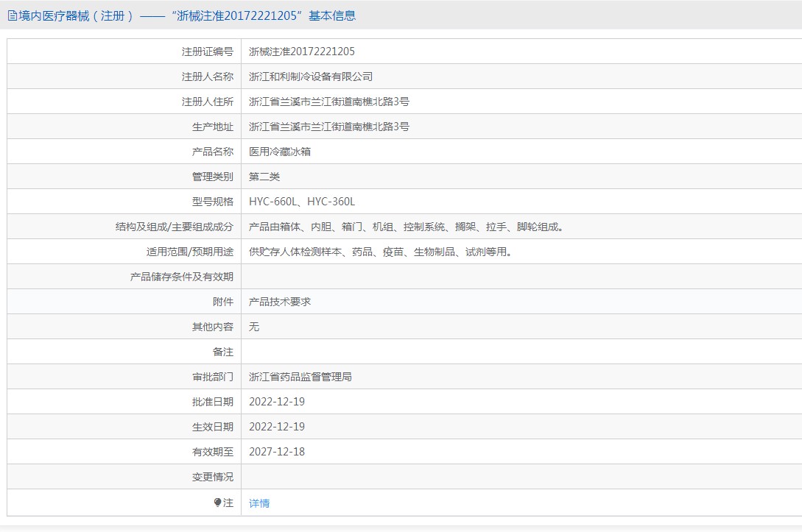Click the lightbulb icon beside 注
Image resolution: width=802 pixels, height=532 pixels.
pyautogui.click(x=217, y=503)
